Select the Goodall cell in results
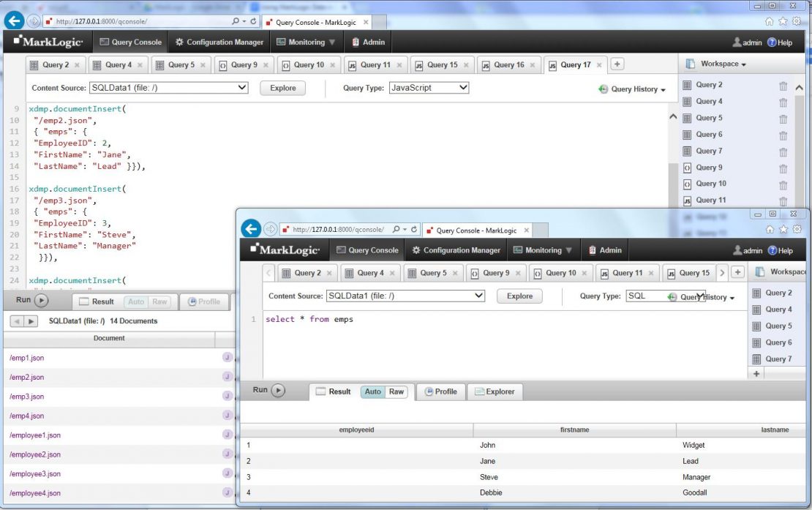 (694, 493)
